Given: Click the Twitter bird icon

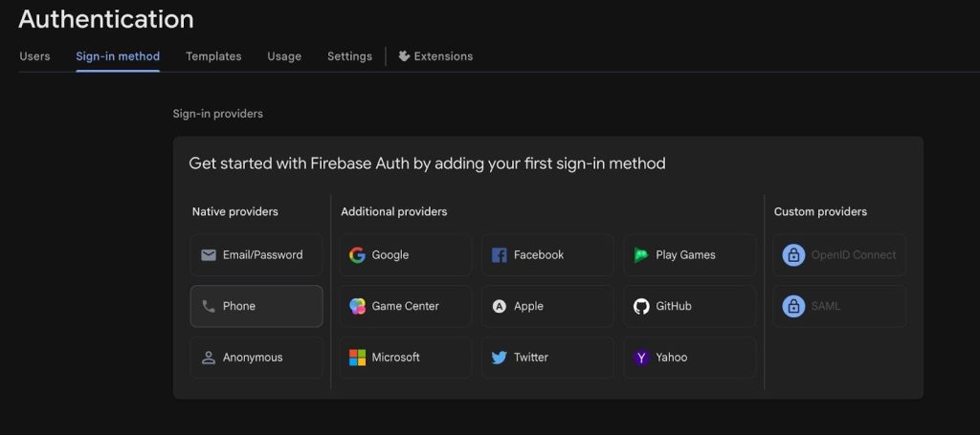Looking at the screenshot, I should pyautogui.click(x=499, y=358).
